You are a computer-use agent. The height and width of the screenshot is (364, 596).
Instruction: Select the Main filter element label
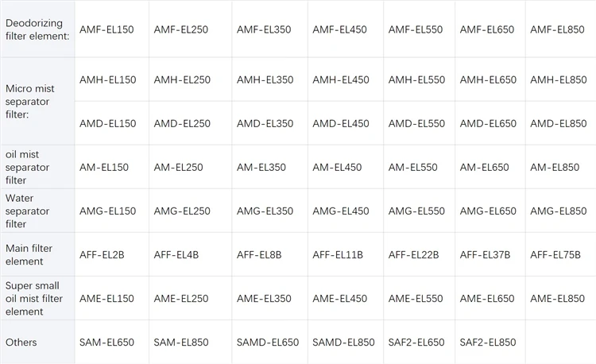tap(29, 254)
